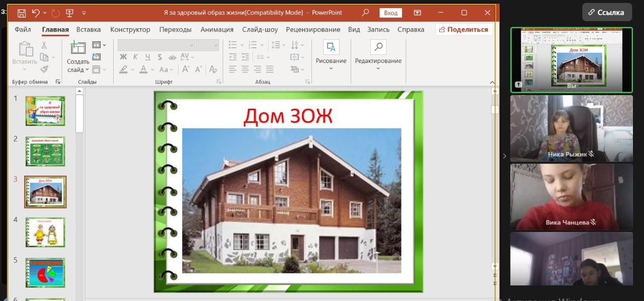Click the Reset slide icon in Слайды
The height and width of the screenshot is (301, 644).
tap(97, 57)
